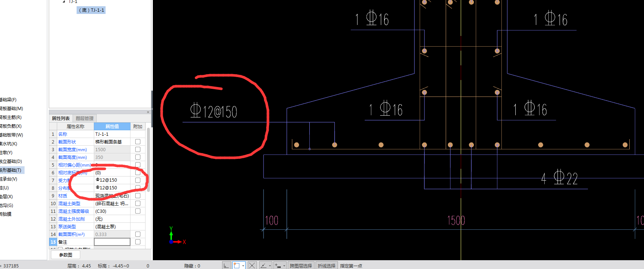This screenshot has height=269, width=644.
Task: Select the 砖胎膜 sidebar item
Action: click(5, 214)
